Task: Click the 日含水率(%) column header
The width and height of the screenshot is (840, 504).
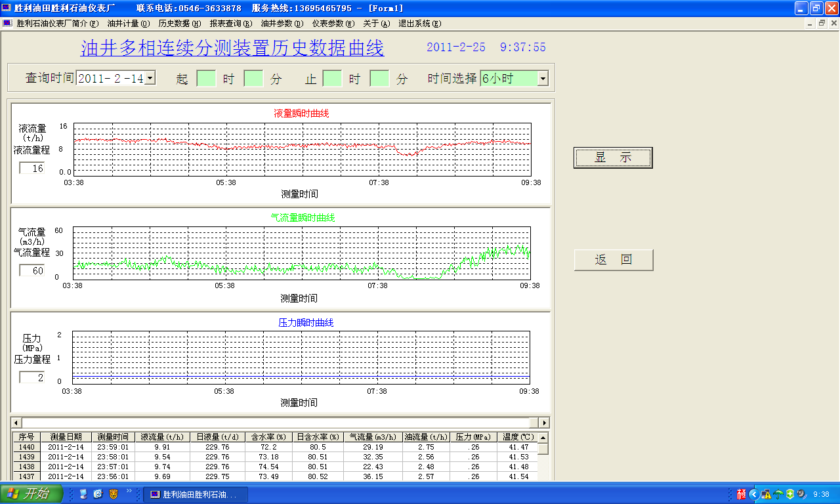Action: [x=317, y=437]
